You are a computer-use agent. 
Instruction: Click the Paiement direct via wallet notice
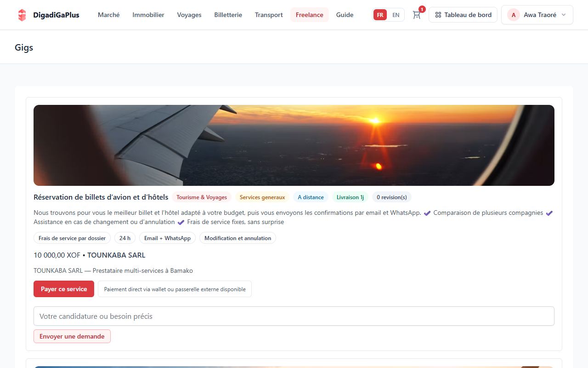pyautogui.click(x=175, y=289)
